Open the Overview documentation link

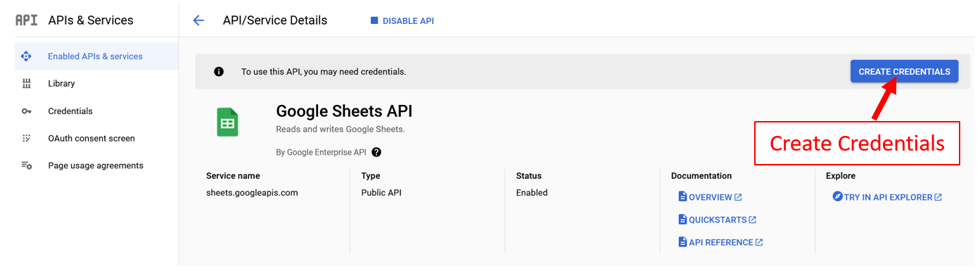710,197
